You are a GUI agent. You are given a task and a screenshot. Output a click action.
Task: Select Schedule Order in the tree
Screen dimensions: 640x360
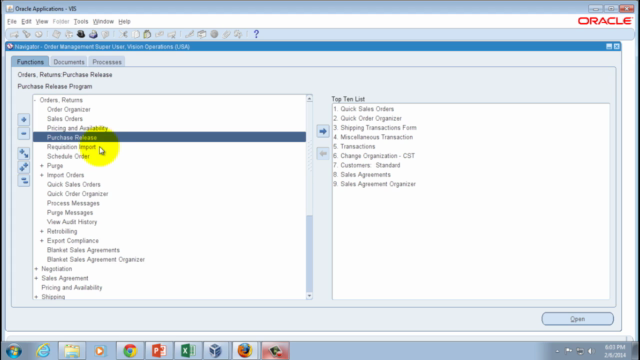click(x=68, y=156)
